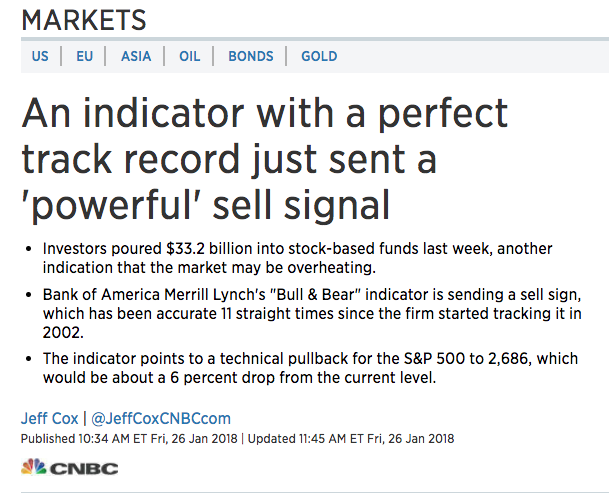Click the Bull & Bear indicator bullet

[x=312, y=313]
